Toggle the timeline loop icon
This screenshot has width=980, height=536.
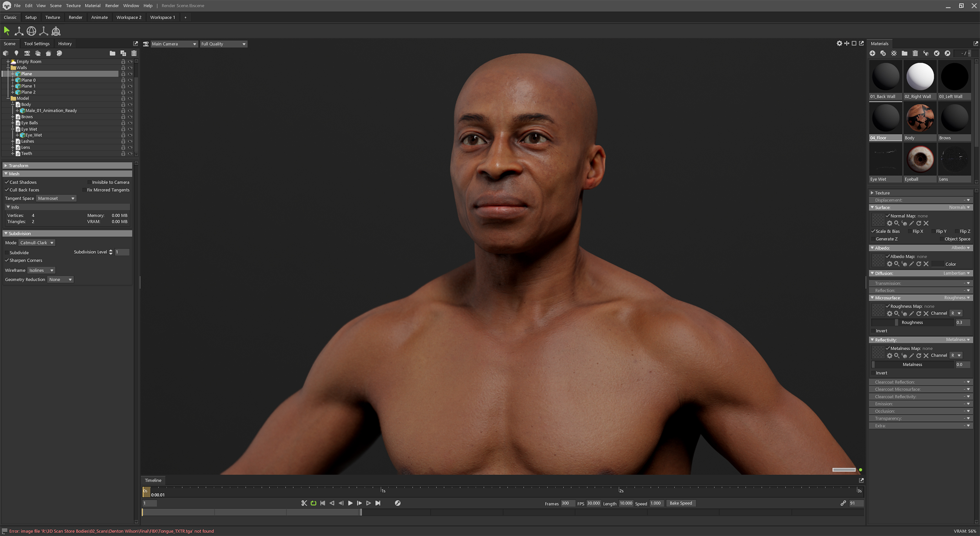[313, 503]
